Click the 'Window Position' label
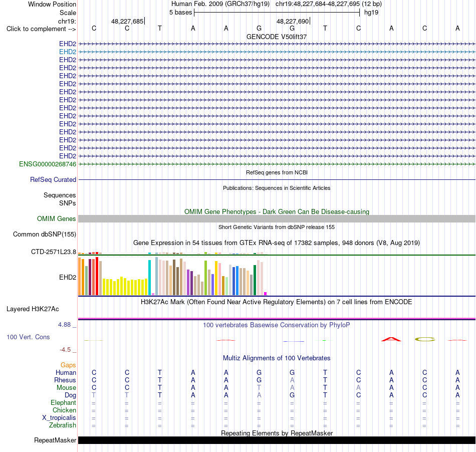Viewport: 476px width, 452px height. coord(52,4)
